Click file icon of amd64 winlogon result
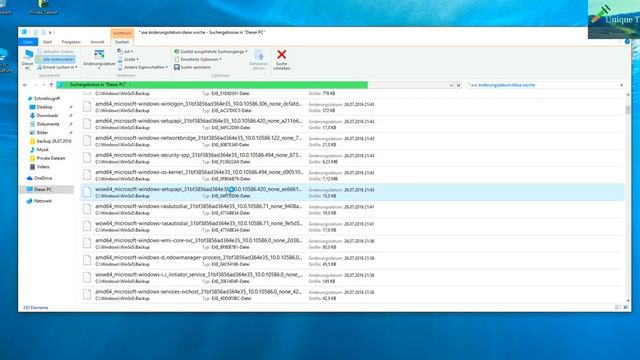 tap(87, 107)
